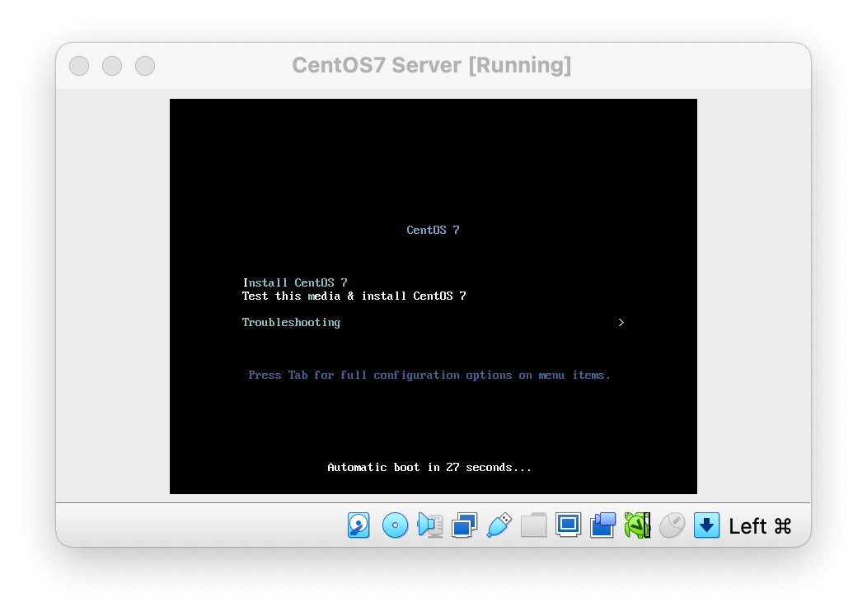
Task: Open the CPU virtualization status icon
Action: [638, 525]
